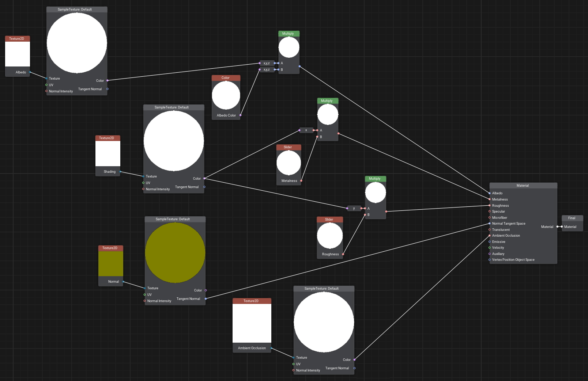Click the Albedo Color node's color preview

(226, 95)
